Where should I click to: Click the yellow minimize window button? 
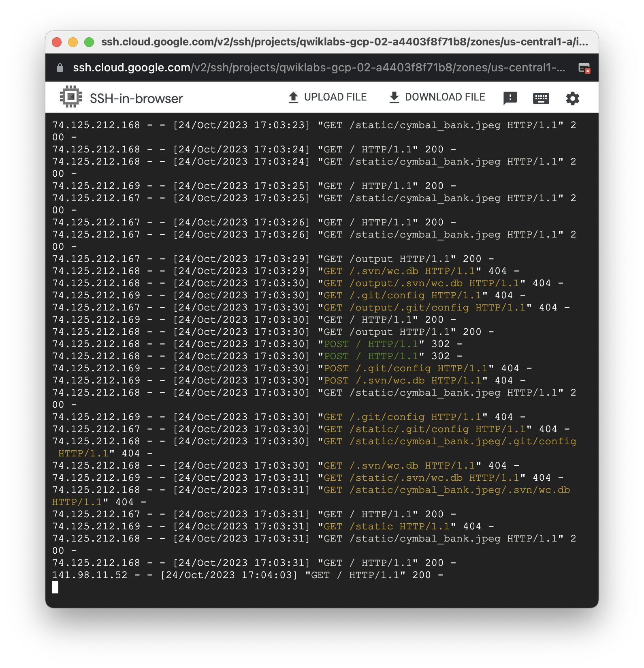[73, 42]
